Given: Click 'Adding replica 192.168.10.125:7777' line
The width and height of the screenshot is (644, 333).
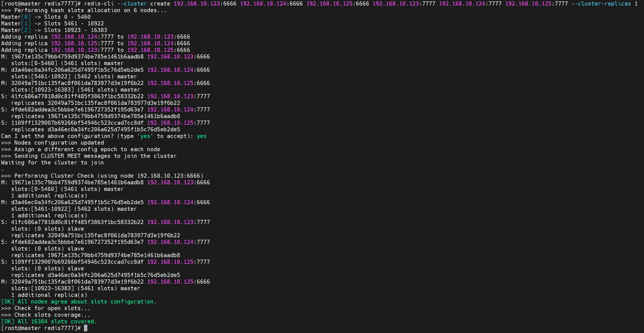Looking at the screenshot, I should [x=96, y=43].
